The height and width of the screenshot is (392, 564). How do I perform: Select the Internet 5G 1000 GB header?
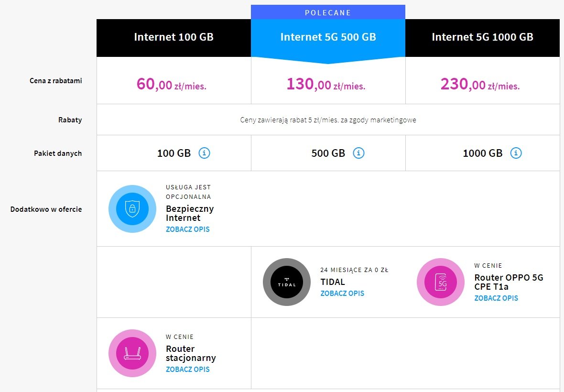pyautogui.click(x=482, y=38)
